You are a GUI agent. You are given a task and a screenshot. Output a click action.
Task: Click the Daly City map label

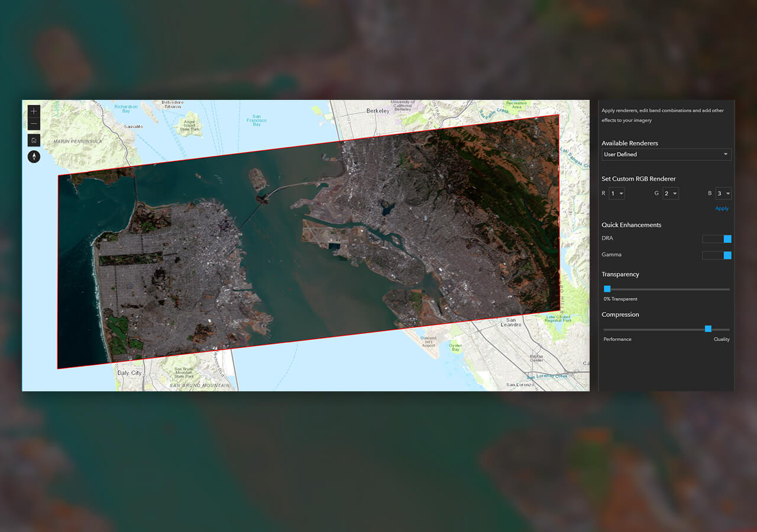[130, 373]
